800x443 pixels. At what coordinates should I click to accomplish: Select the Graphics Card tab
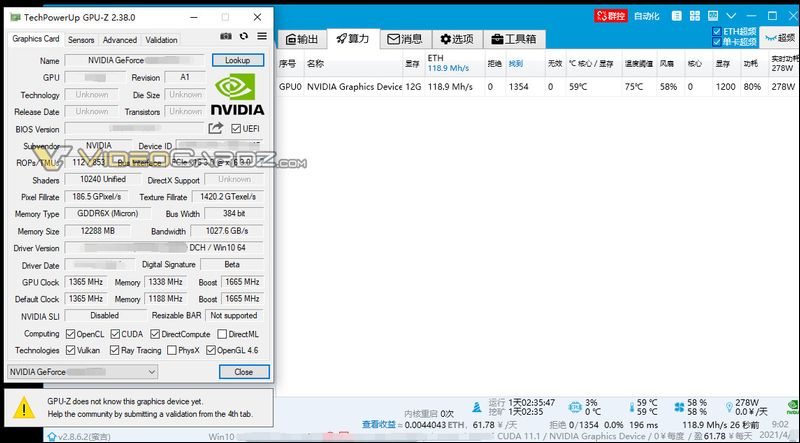tap(36, 39)
